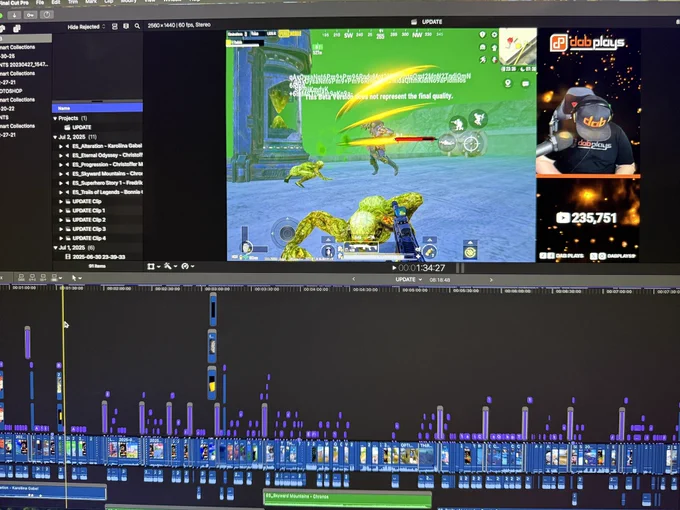Open the Hide Rejected filter popup
The width and height of the screenshot is (680, 510).
86,27
